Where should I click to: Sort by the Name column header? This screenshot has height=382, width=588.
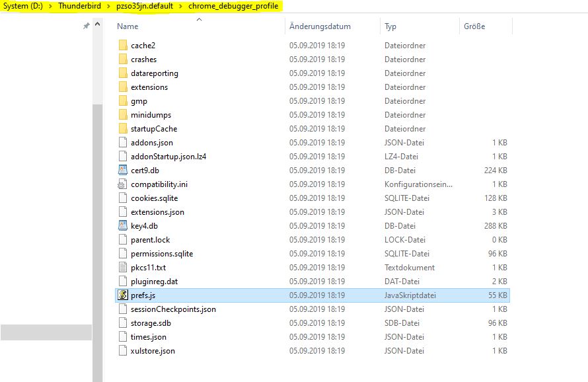(128, 26)
